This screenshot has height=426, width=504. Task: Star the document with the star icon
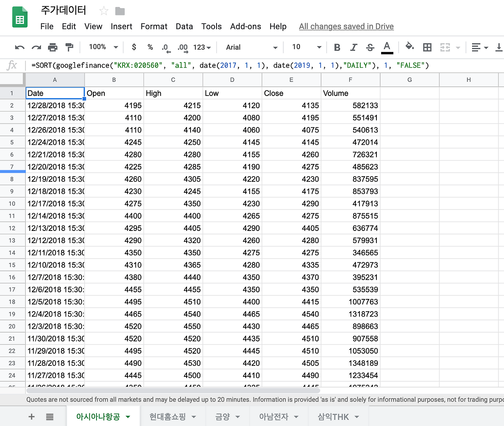click(x=104, y=11)
